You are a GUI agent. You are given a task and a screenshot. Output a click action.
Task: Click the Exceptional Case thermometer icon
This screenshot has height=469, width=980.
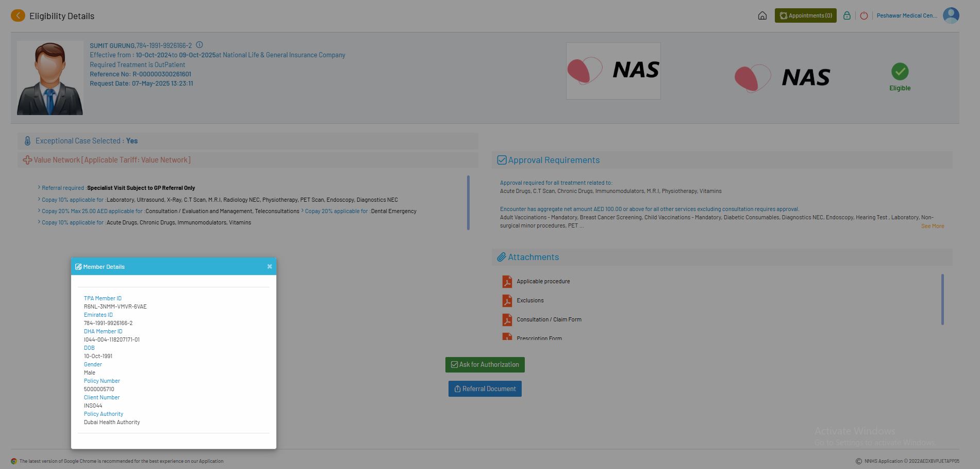(28, 141)
